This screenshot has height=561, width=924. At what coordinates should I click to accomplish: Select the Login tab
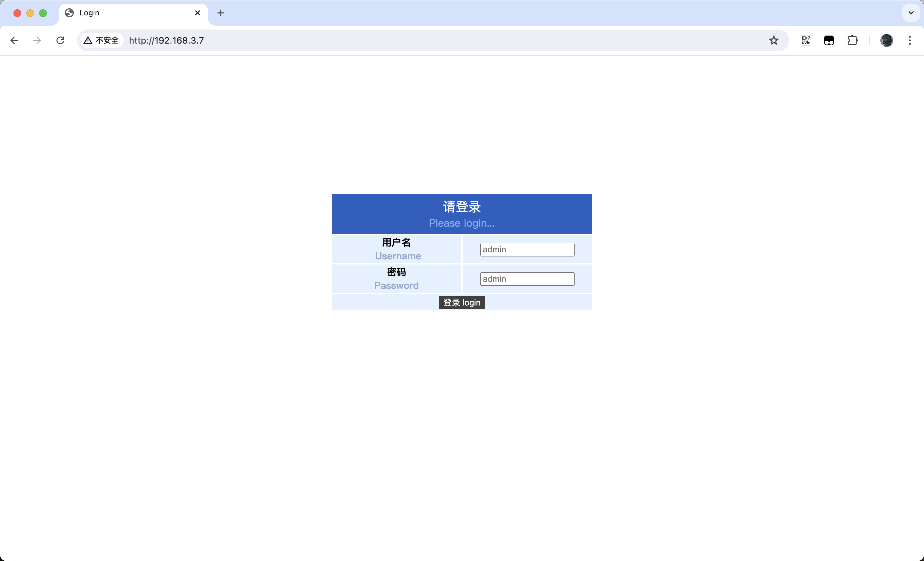pyautogui.click(x=124, y=13)
